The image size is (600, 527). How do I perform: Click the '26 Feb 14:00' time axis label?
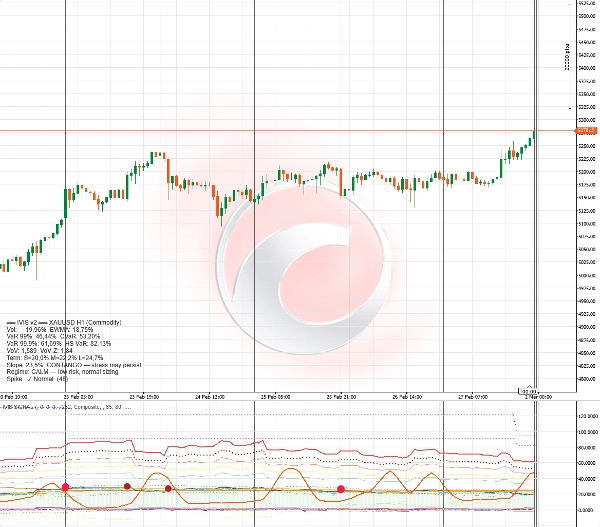[x=407, y=397]
